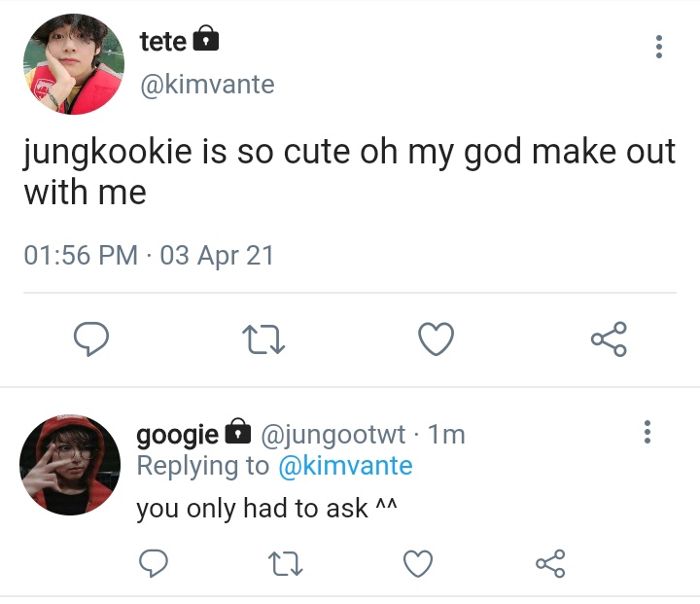Open the three-dot menu on tete's tweet
Image resolution: width=700 pixels, height=604 pixels.
pyautogui.click(x=658, y=47)
